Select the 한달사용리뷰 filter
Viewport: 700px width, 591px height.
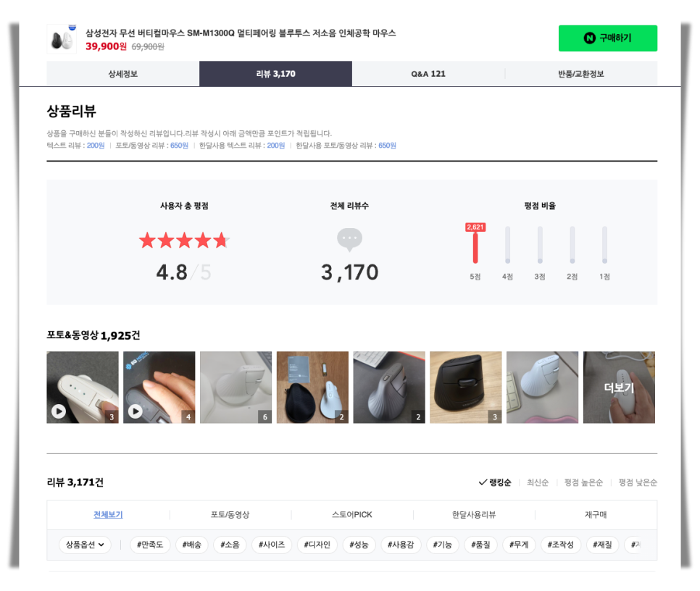tap(474, 515)
